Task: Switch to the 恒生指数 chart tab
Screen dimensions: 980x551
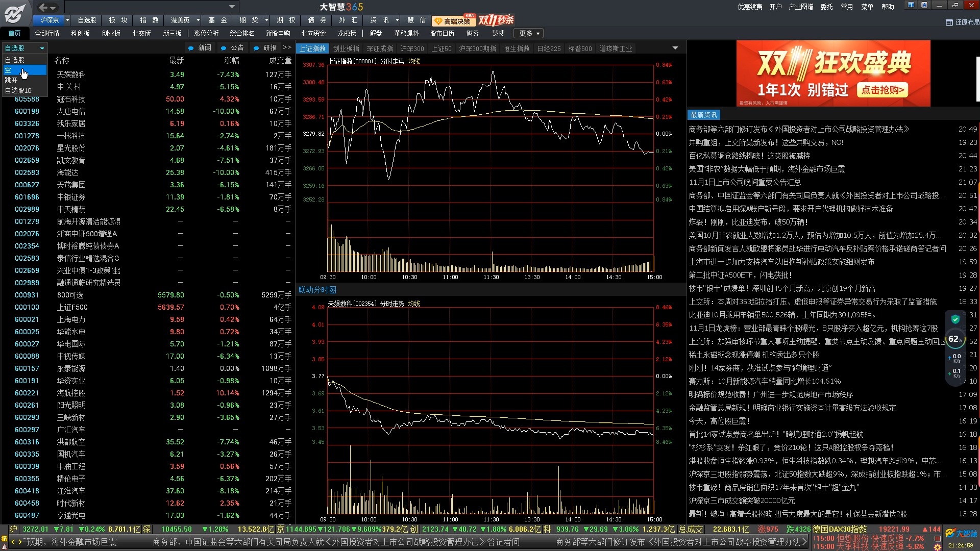Action: point(517,48)
